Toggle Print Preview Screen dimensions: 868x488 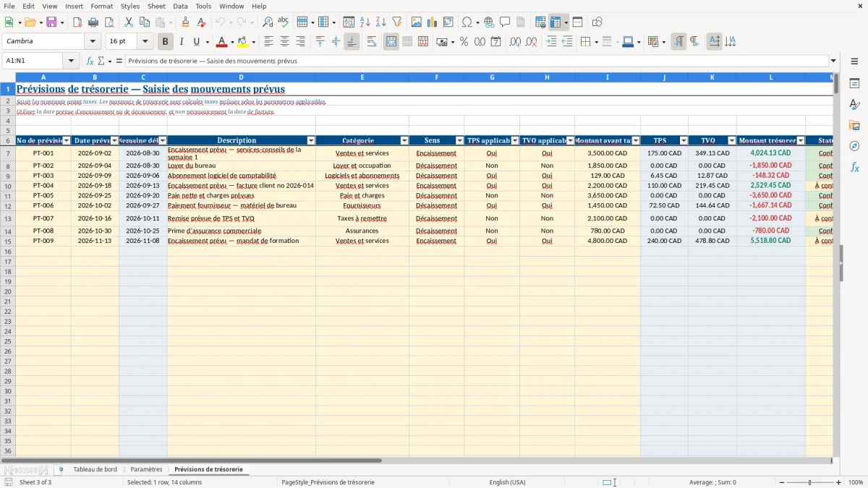(109, 22)
